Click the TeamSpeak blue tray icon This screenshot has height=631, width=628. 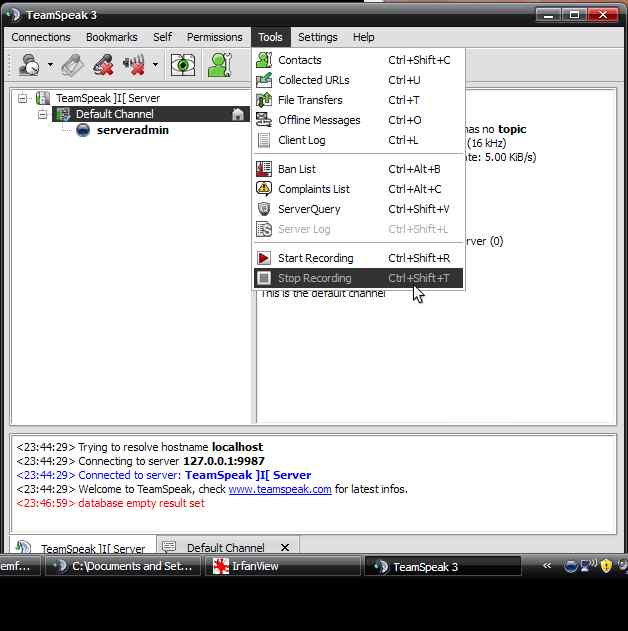coord(570,566)
